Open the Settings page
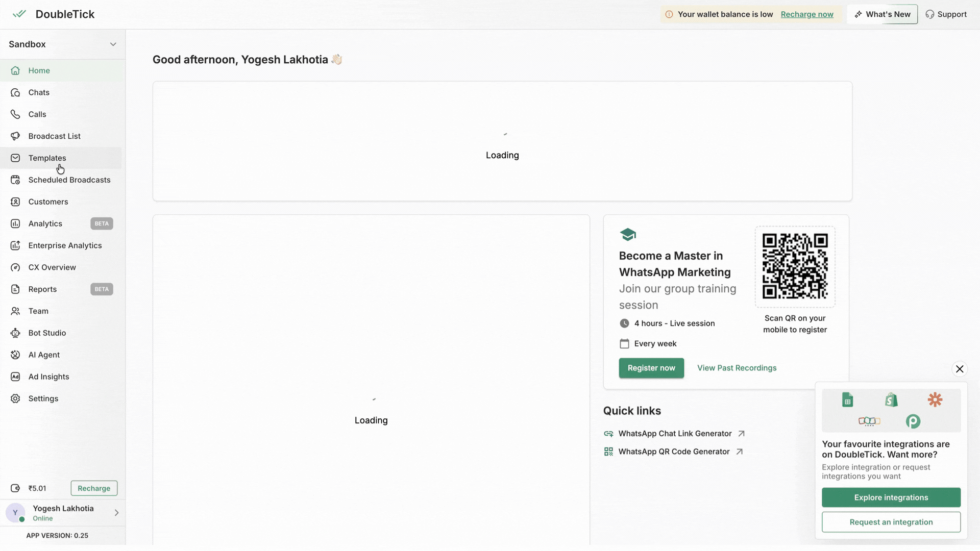 [x=43, y=399]
